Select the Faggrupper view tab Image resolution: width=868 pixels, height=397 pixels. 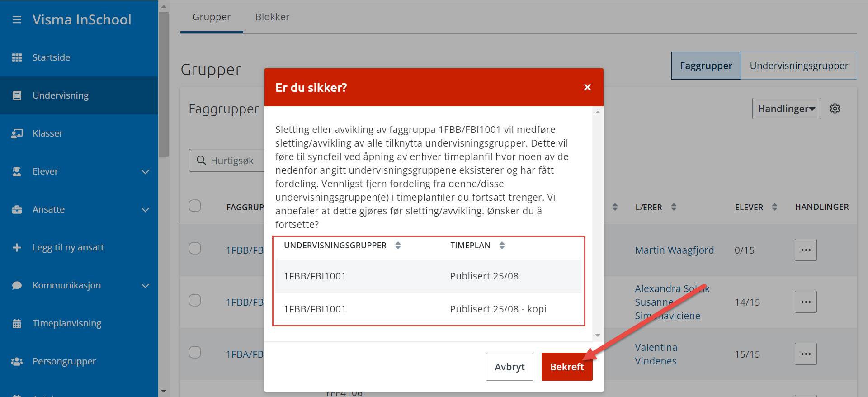[x=706, y=66]
